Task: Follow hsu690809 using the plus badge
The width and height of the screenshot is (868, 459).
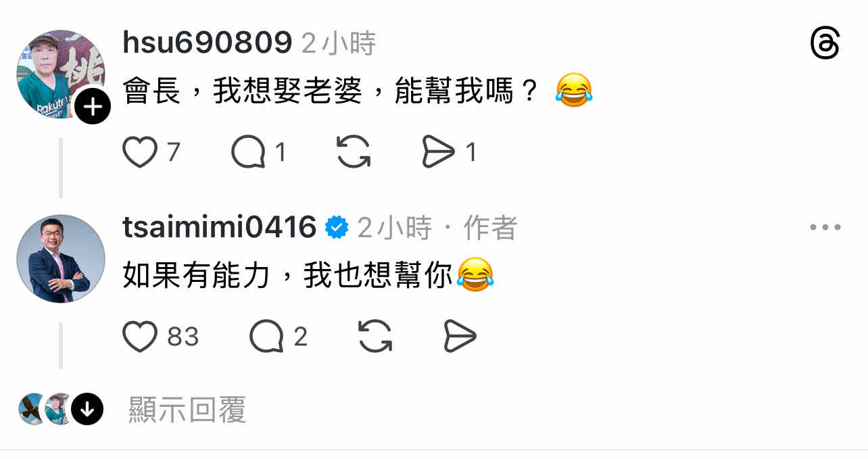Action: point(93,106)
